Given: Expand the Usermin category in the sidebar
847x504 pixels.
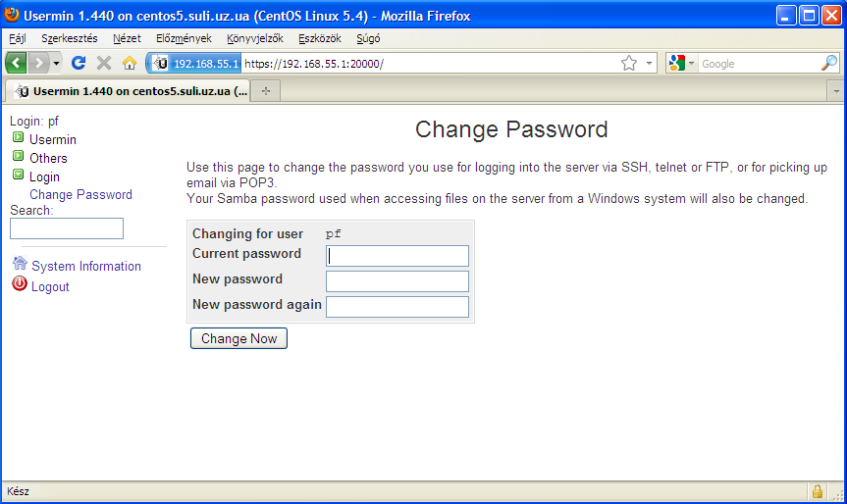Looking at the screenshot, I should pyautogui.click(x=18, y=139).
